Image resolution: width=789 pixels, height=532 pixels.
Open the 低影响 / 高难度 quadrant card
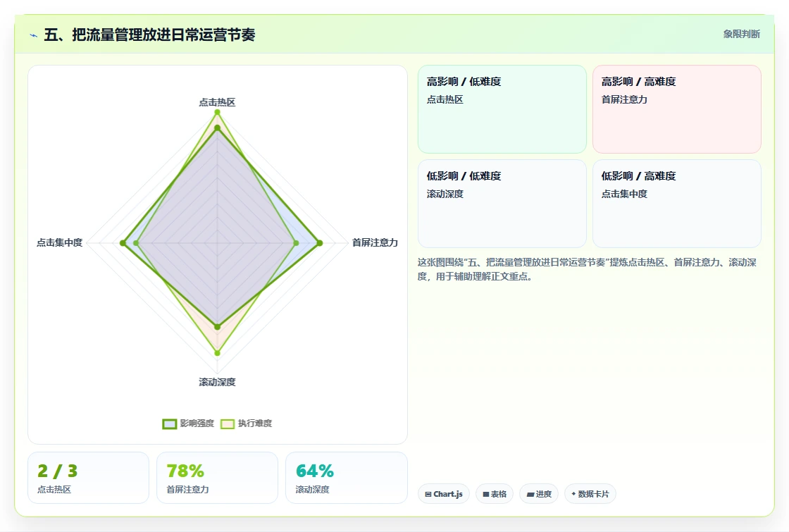[x=677, y=204]
